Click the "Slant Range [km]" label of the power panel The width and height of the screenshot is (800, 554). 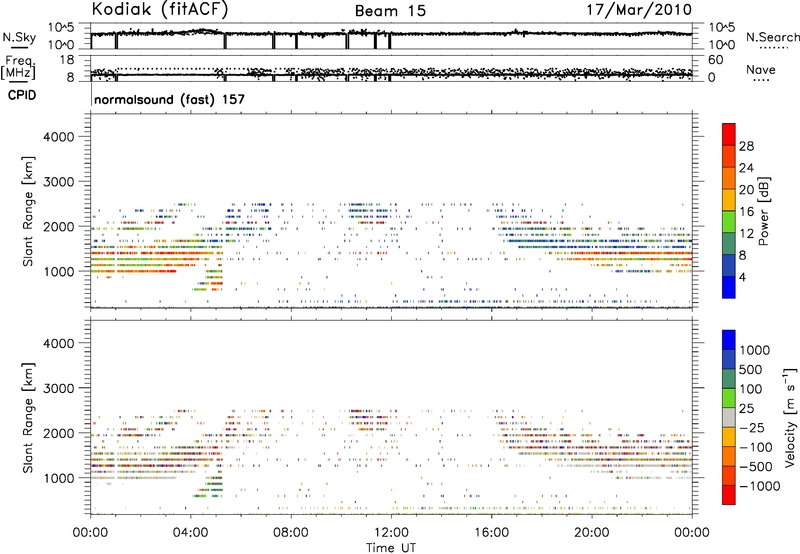[x=28, y=211]
